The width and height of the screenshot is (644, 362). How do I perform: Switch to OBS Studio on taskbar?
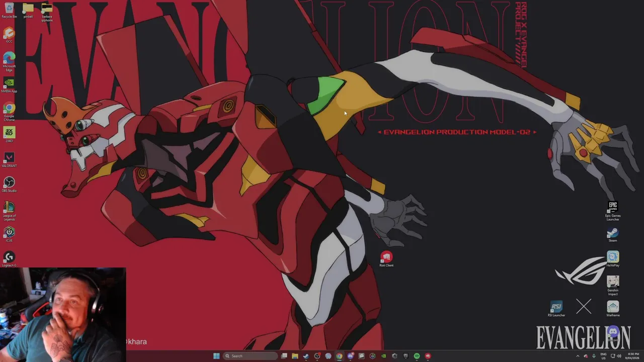[x=317, y=356]
